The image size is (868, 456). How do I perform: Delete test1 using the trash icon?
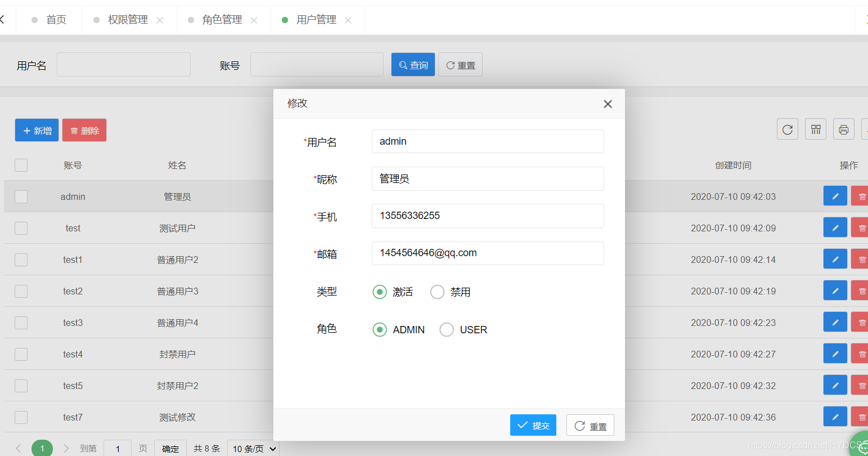click(x=862, y=259)
